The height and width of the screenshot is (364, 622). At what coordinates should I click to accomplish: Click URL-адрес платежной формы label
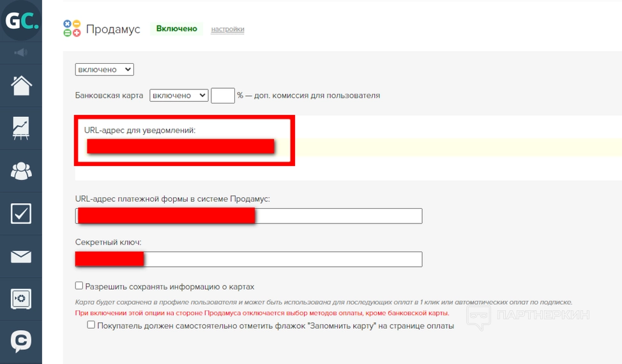coord(172,199)
